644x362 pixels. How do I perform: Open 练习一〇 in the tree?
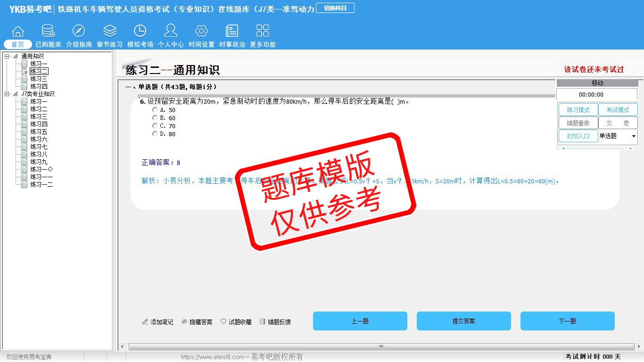tap(41, 169)
